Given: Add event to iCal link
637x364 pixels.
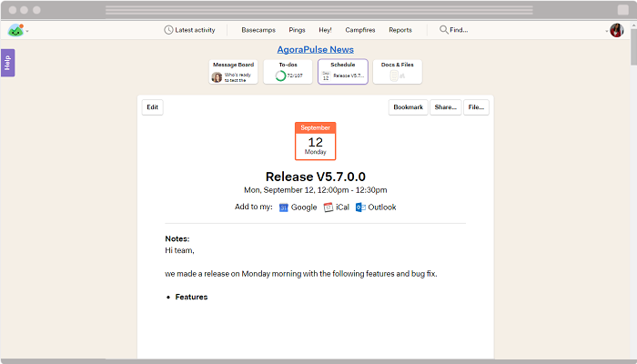Looking at the screenshot, I should (337, 207).
